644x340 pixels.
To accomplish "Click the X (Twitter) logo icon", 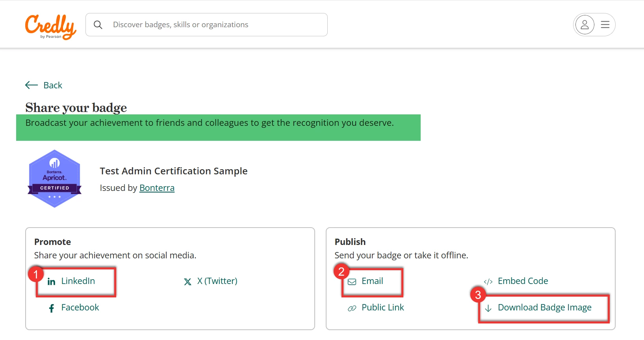I will coord(187,282).
